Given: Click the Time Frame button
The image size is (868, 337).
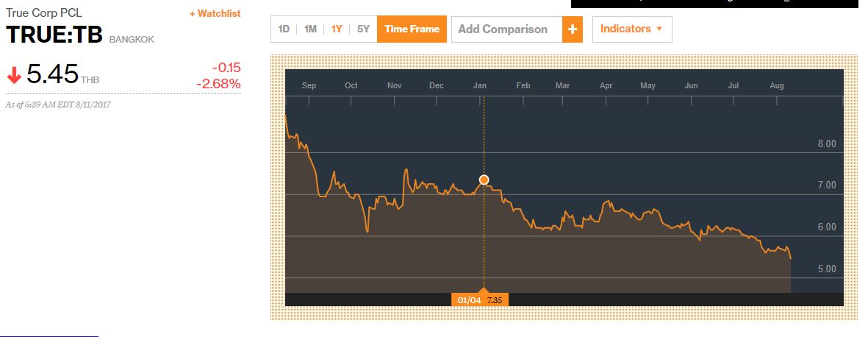Looking at the screenshot, I should (x=412, y=29).
